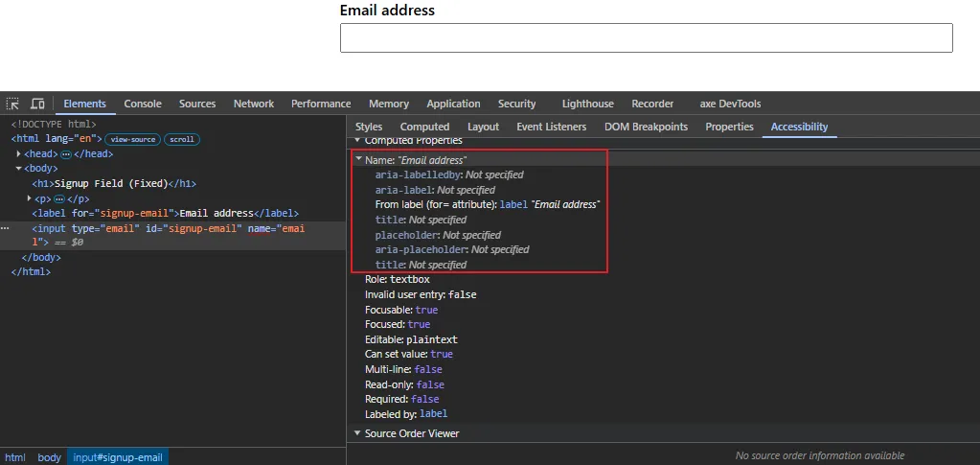The width and height of the screenshot is (980, 465).
Task: Collapse the Name Email address property
Action: coord(358,160)
